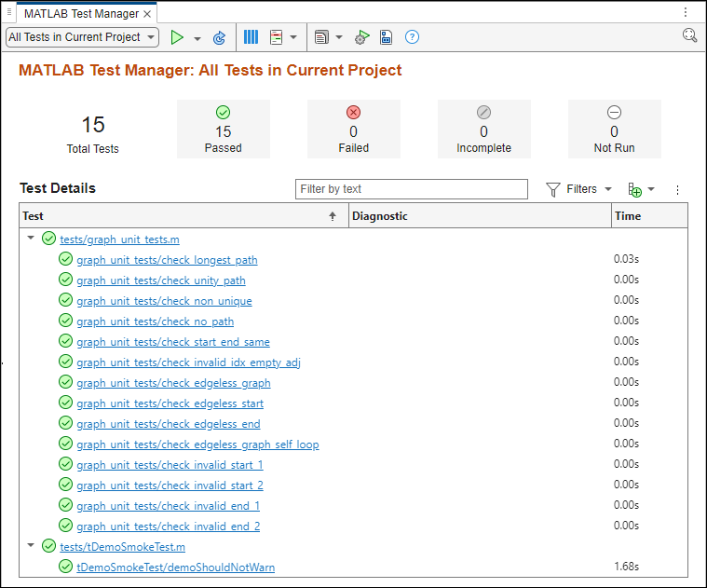Screen dimensions: 707x588
Task: Click passed icon beside check_no_path
Action: [65, 321]
